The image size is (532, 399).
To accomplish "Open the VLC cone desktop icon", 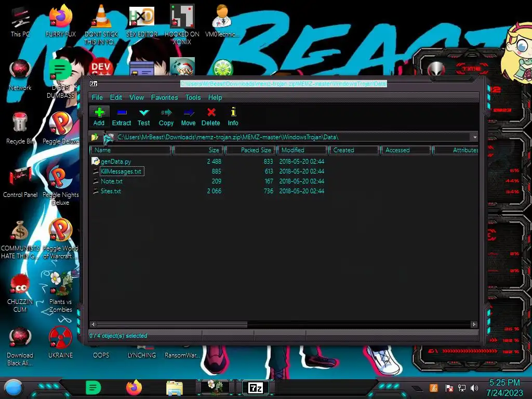I will 101,25.
